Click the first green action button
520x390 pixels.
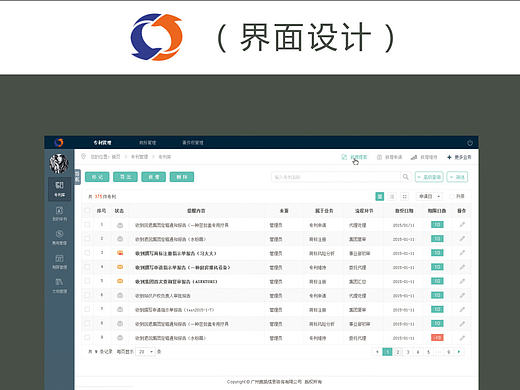(x=97, y=177)
